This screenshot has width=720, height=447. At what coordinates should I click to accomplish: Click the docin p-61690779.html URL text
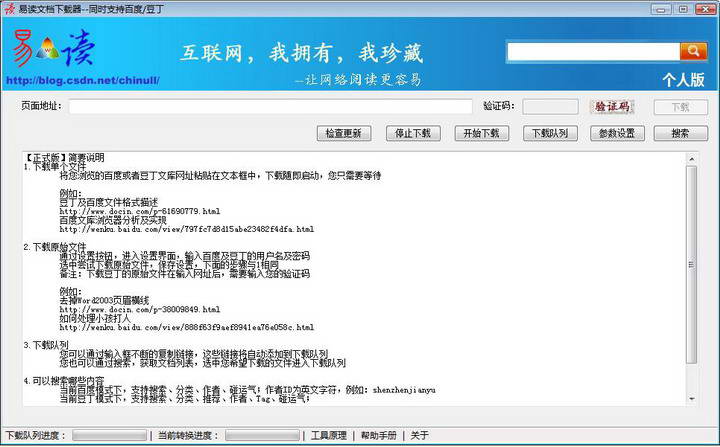pos(140,211)
